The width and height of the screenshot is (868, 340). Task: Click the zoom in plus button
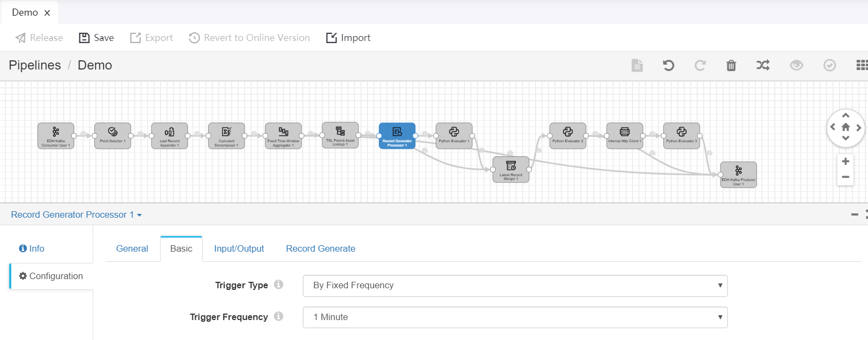[x=845, y=162]
